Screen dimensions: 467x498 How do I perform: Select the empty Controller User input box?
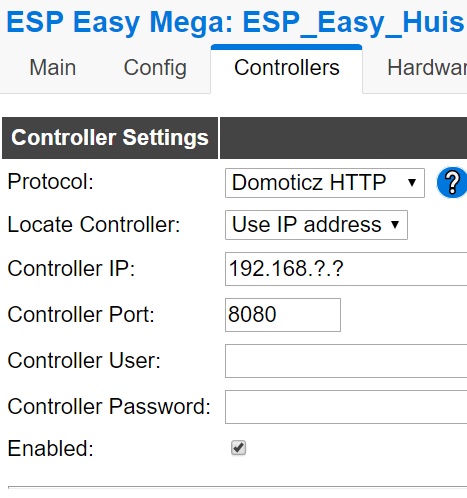click(346, 361)
